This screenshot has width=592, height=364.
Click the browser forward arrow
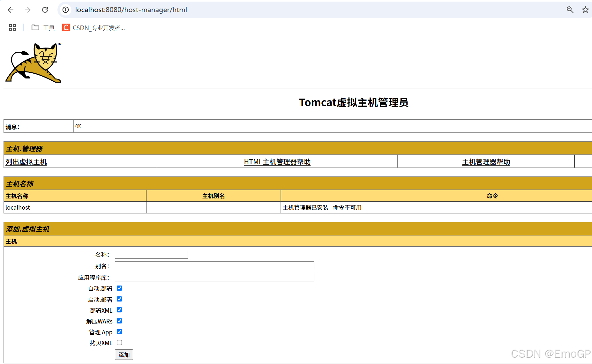(28, 10)
